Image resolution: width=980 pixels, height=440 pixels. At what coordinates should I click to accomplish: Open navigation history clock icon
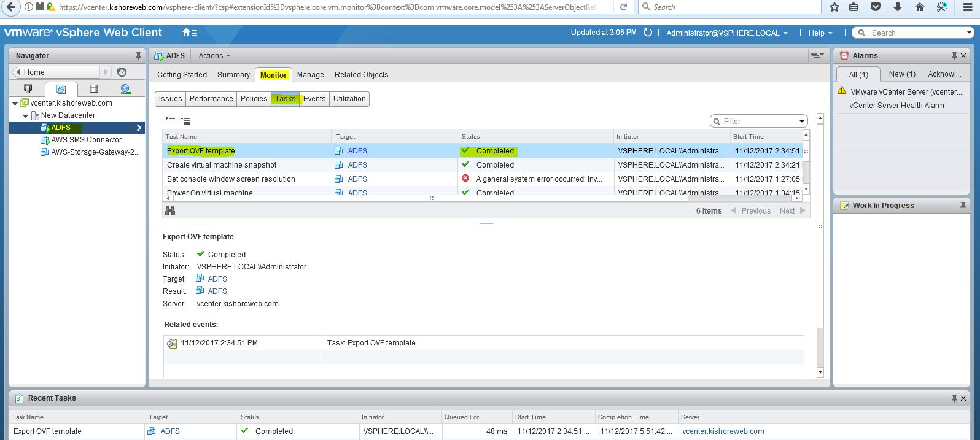point(122,72)
